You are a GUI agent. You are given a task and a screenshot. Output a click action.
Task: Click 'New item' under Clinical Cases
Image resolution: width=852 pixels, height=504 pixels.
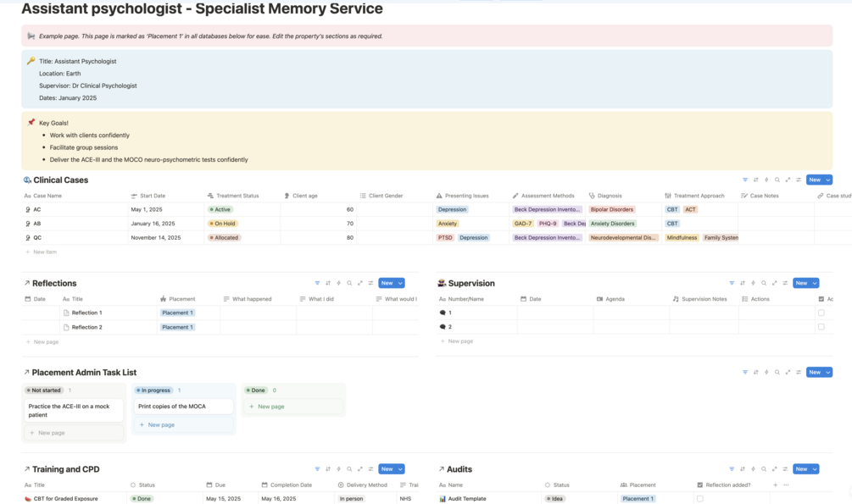click(x=45, y=252)
